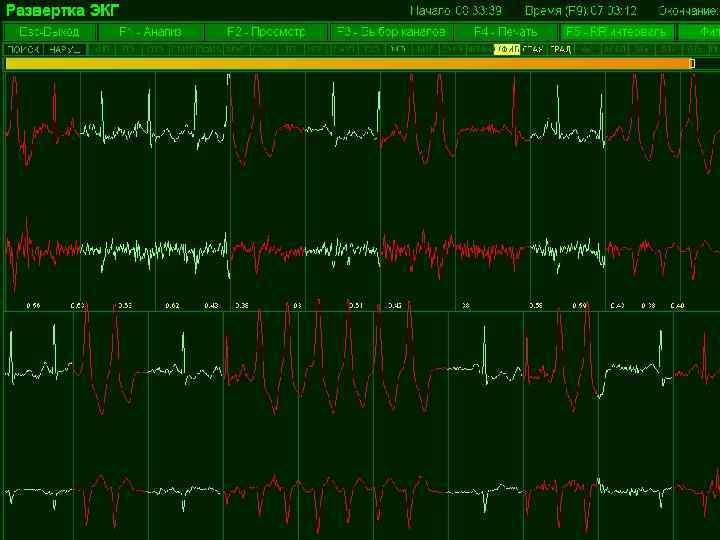Viewport: 720px width, 540px height.
Task: Select the event tab ending in ТАХ
Action: [x=533, y=50]
